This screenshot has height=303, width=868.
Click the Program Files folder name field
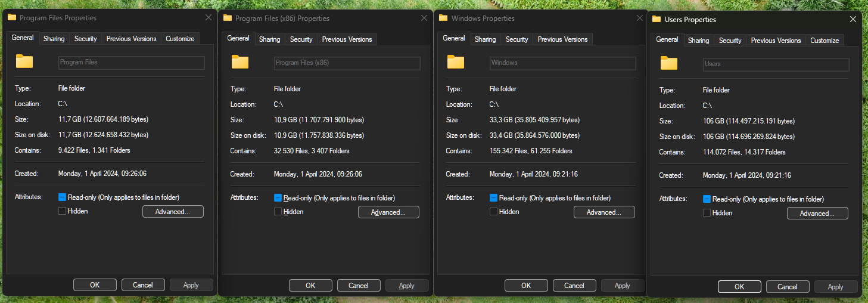pyautogui.click(x=132, y=62)
